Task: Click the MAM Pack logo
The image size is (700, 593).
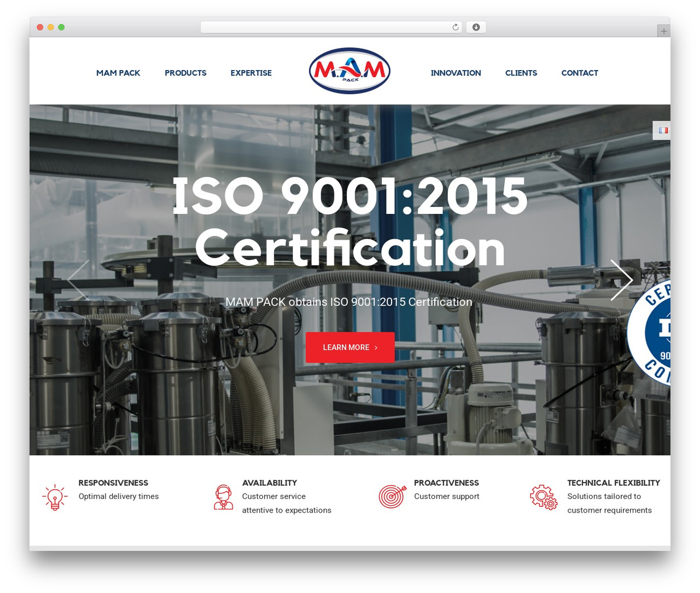Action: (349, 71)
